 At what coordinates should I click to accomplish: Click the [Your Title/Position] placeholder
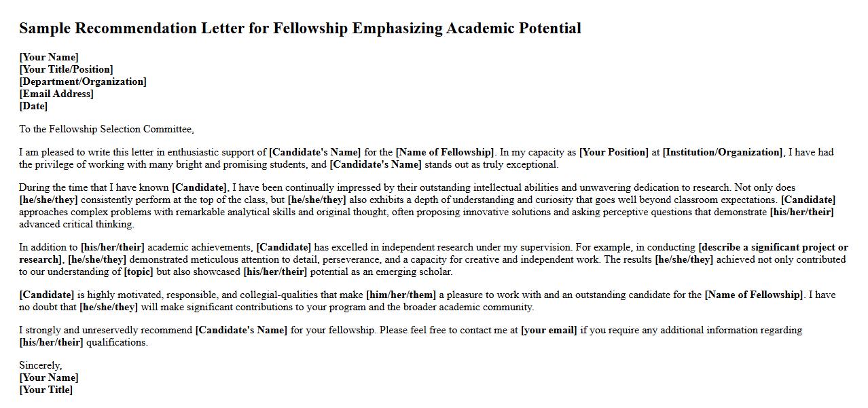coord(66,69)
